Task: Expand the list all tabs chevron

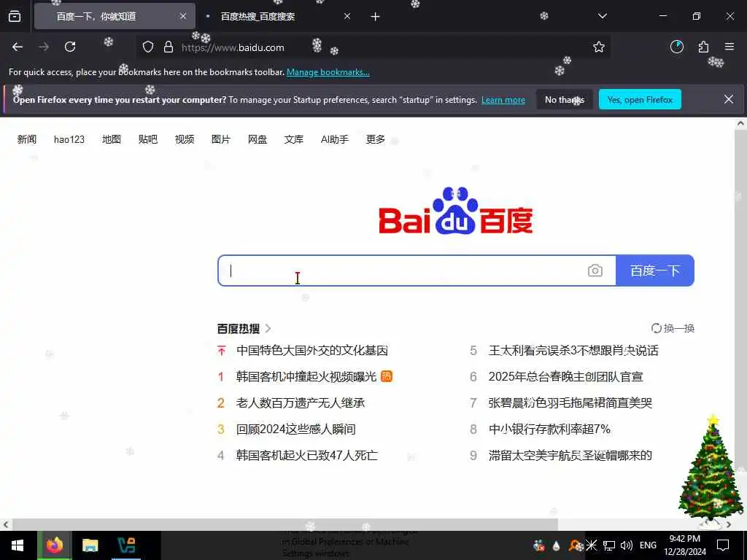Action: (x=602, y=16)
